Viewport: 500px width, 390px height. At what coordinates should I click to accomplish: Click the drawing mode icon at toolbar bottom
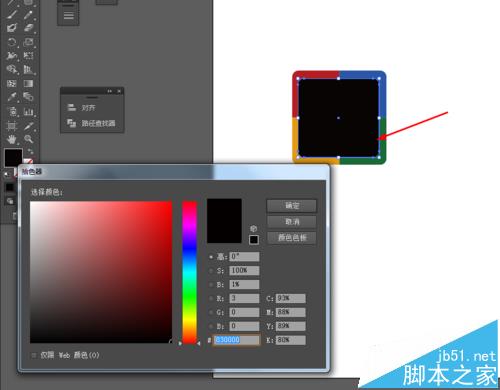10,201
